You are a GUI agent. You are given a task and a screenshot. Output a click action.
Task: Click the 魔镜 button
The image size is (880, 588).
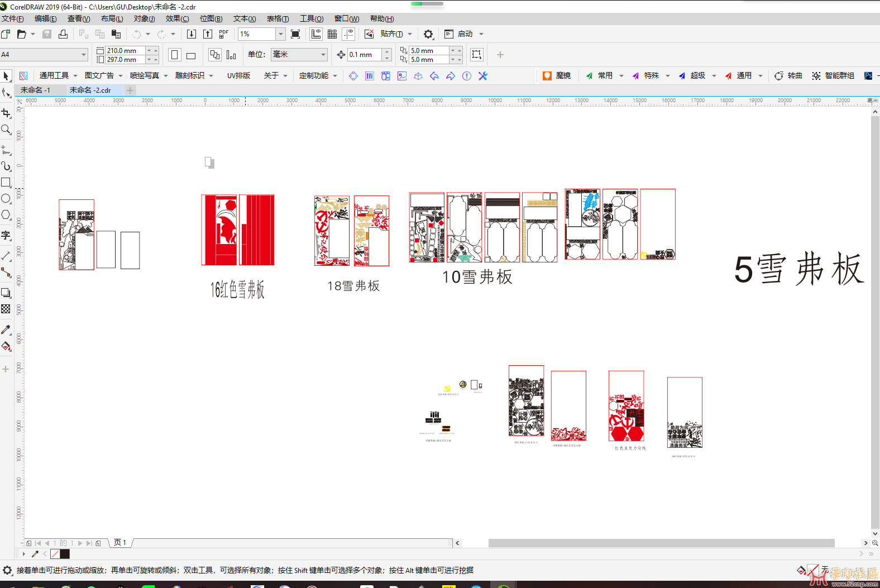(x=557, y=76)
